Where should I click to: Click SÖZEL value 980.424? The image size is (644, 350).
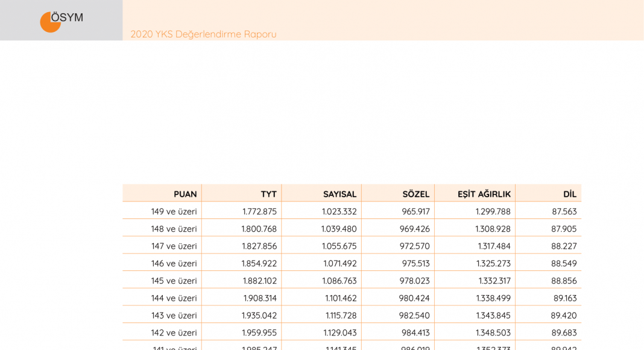coord(414,298)
